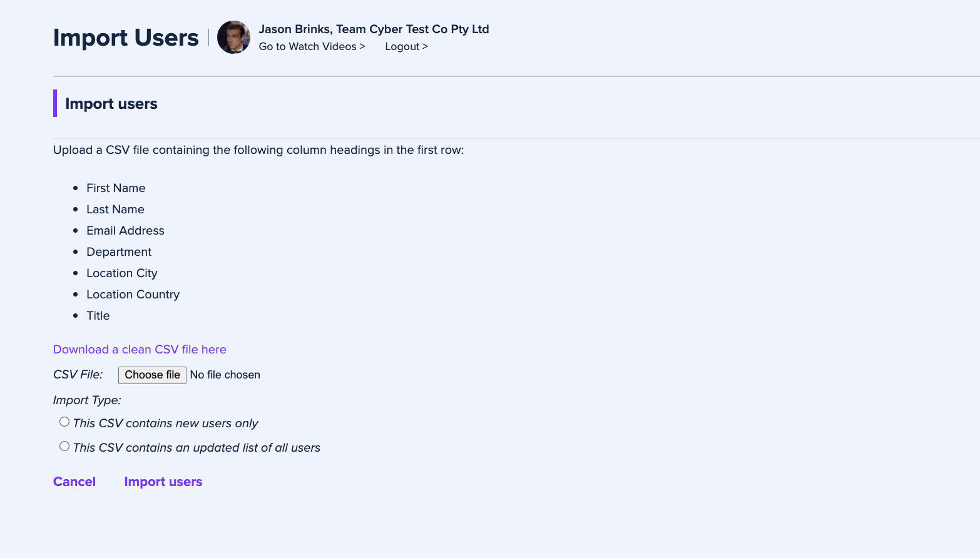Log out using the Logout link
980x558 pixels.
click(x=406, y=46)
